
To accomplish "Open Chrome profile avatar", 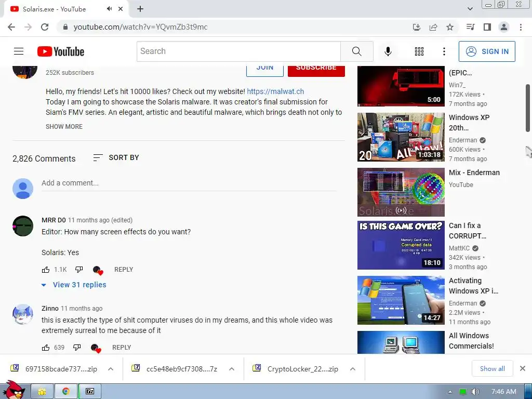I will click(x=504, y=27).
